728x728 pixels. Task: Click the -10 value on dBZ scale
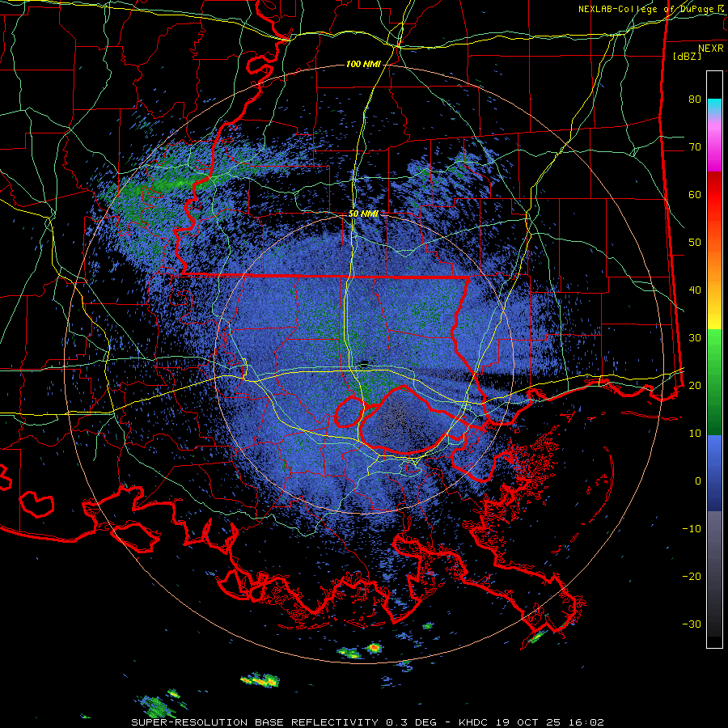[692, 528]
